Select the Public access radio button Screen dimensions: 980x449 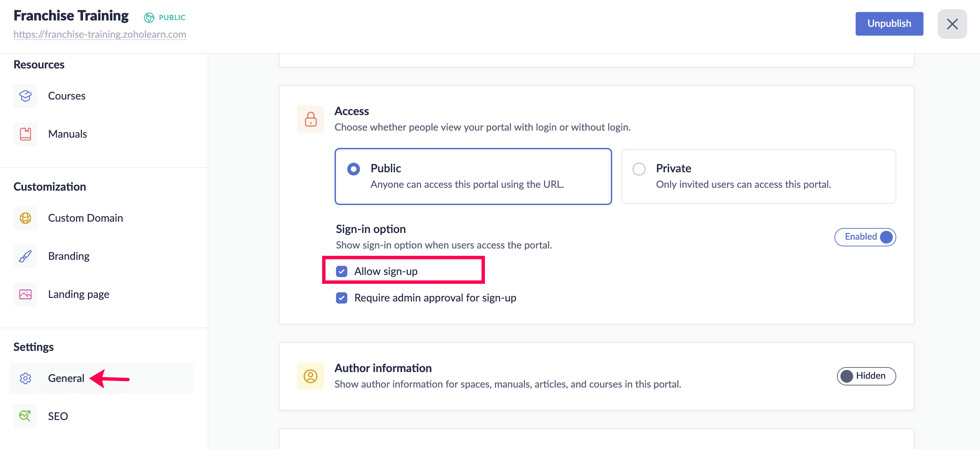click(353, 169)
